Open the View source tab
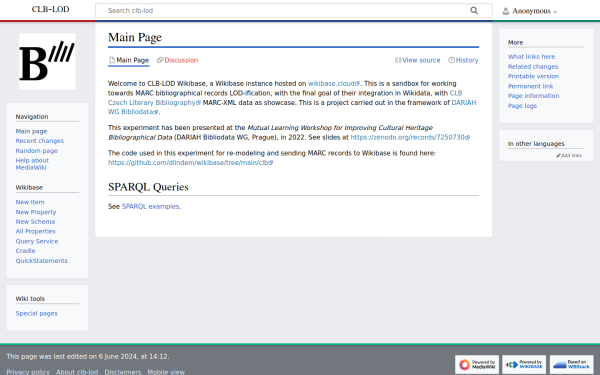This screenshot has height=375, width=600. pos(417,60)
